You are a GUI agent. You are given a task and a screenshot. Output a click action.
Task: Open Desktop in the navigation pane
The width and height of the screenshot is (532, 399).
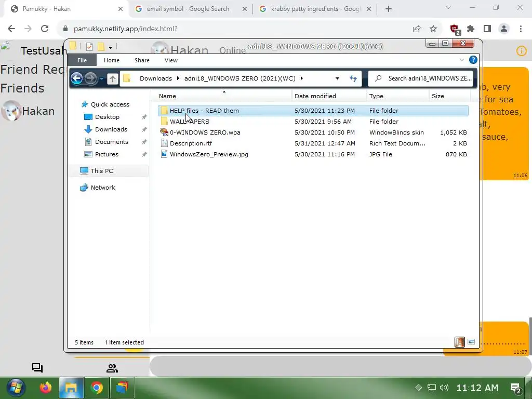107,117
